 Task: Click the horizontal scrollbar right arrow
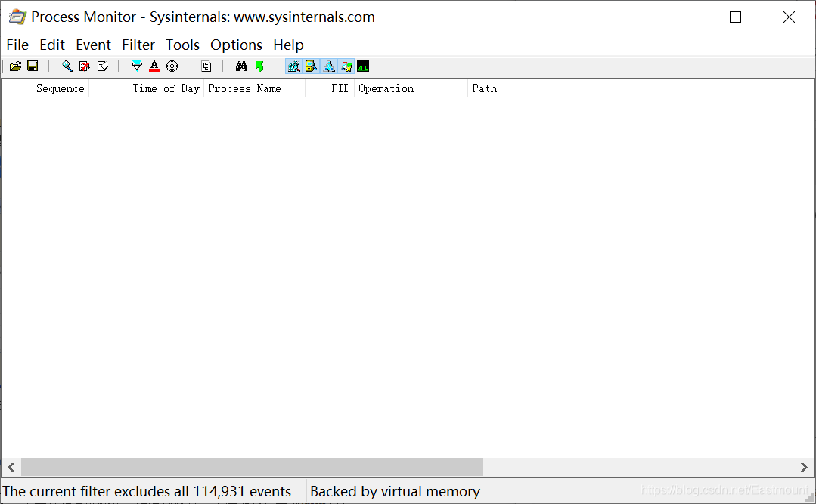(804, 468)
